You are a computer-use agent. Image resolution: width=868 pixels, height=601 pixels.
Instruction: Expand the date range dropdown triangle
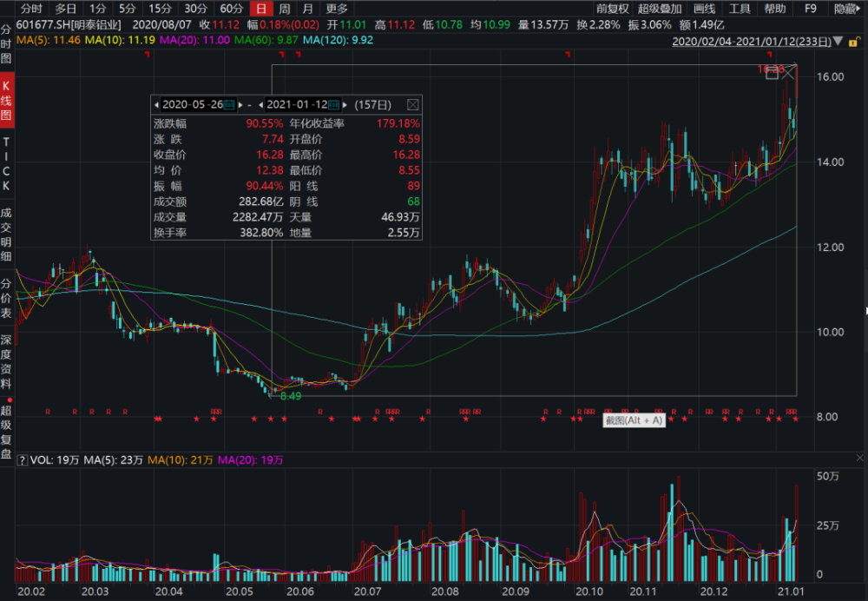tap(838, 41)
